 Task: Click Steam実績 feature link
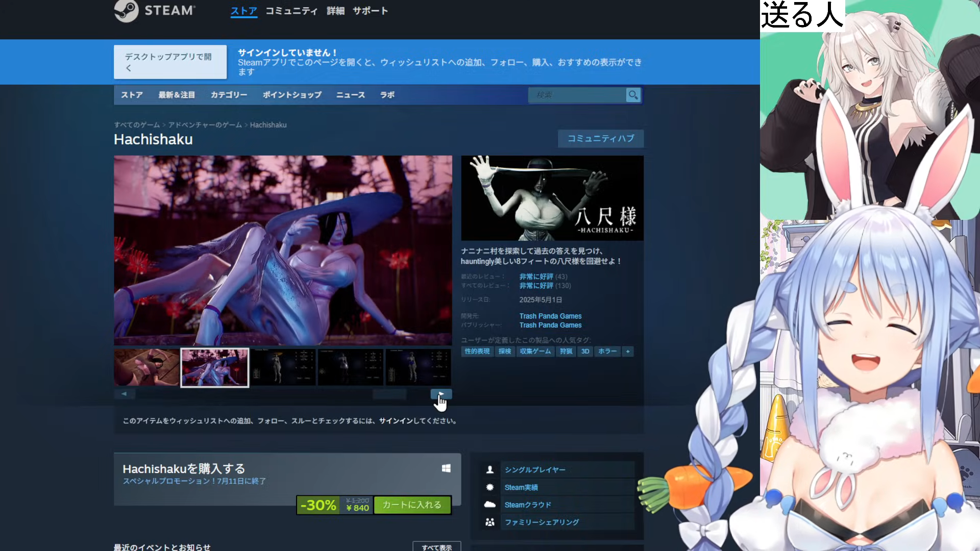tap(521, 487)
